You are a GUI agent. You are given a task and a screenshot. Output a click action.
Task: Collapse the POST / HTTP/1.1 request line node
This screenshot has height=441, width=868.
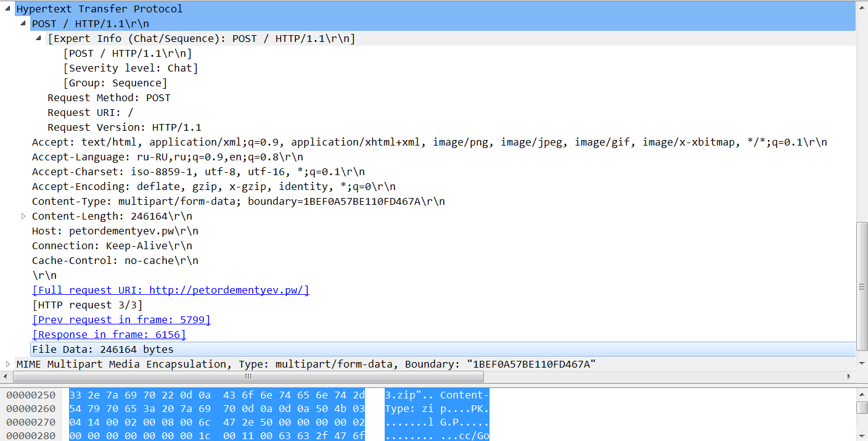click(x=23, y=23)
